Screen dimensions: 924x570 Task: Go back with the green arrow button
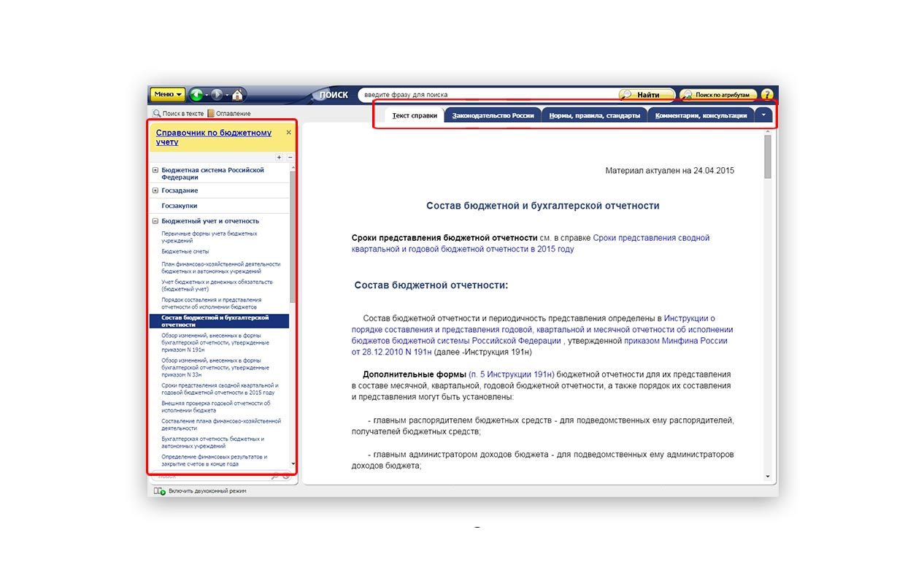pyautogui.click(x=196, y=94)
